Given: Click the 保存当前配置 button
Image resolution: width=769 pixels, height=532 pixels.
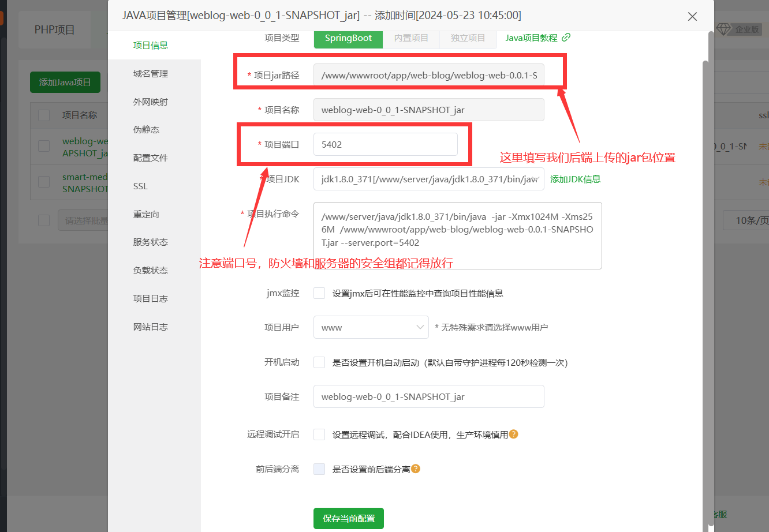Looking at the screenshot, I should 349,518.
